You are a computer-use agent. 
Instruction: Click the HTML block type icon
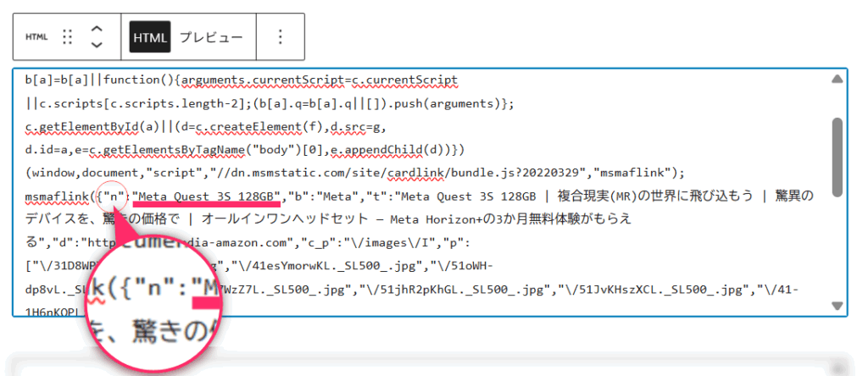click(x=37, y=37)
